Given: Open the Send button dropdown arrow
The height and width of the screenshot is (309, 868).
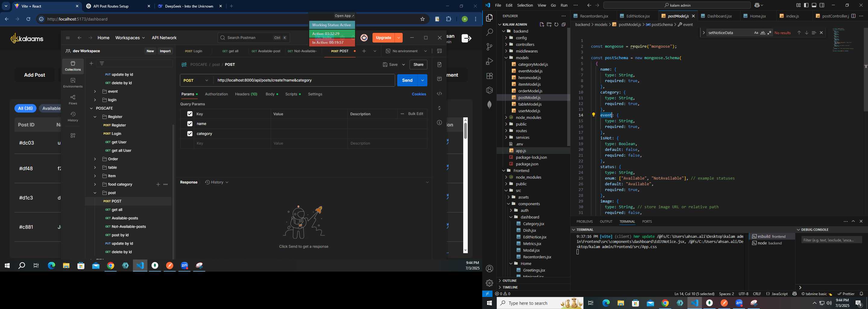Looking at the screenshot, I should point(422,80).
